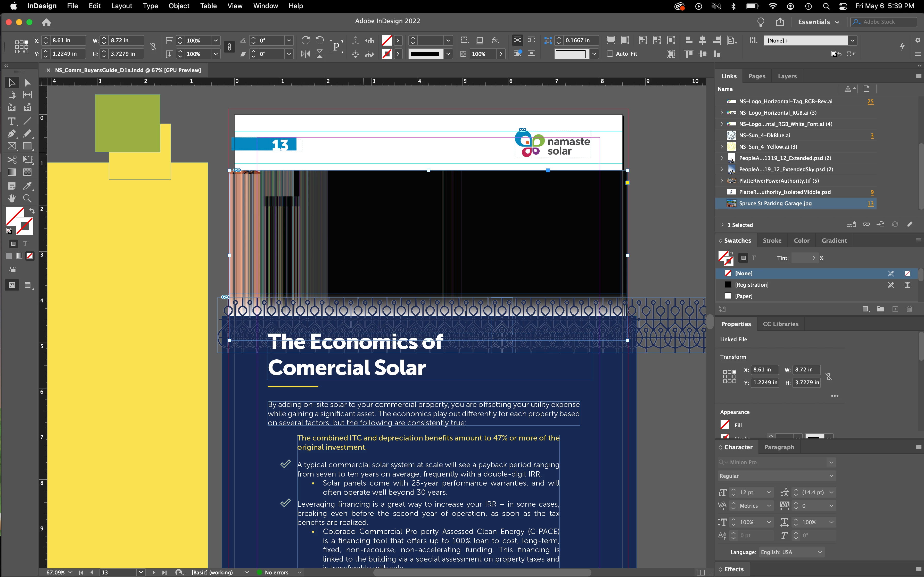The height and width of the screenshot is (577, 924).
Task: Toggle constrain width and height in Properties
Action: tap(828, 377)
